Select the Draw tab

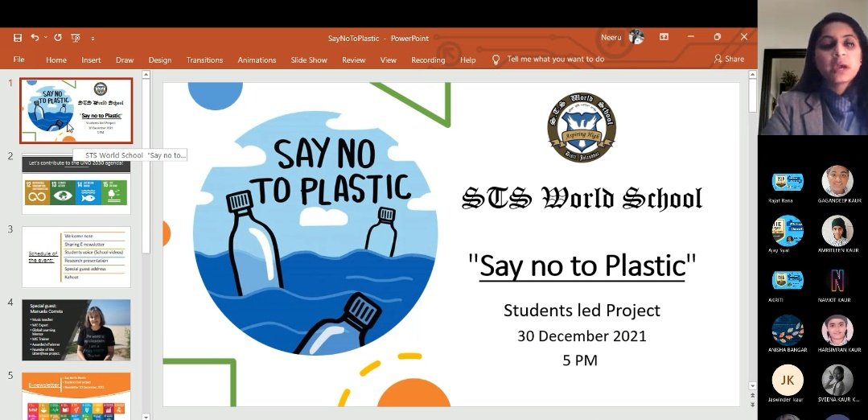click(125, 60)
